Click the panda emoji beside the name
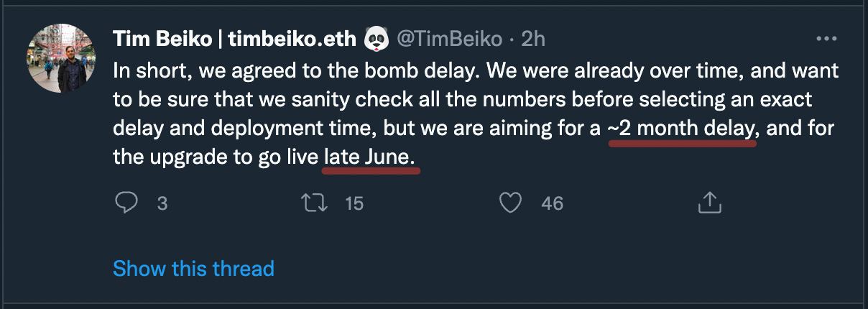 [377, 39]
